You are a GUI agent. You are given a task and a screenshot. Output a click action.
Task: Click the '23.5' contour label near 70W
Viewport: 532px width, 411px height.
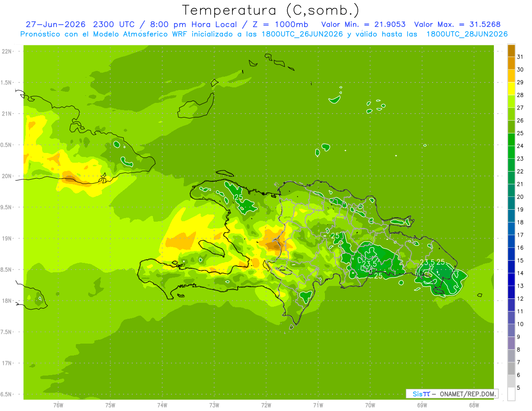coord(369,264)
